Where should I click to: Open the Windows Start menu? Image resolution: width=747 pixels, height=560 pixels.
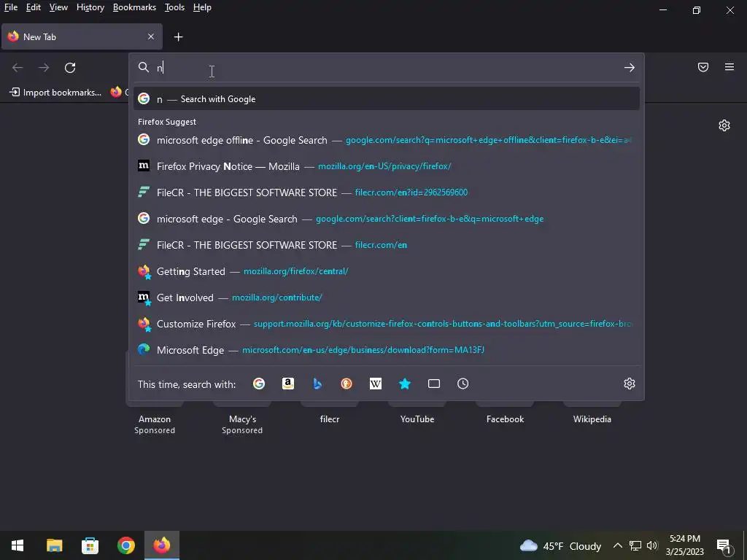coord(18,545)
